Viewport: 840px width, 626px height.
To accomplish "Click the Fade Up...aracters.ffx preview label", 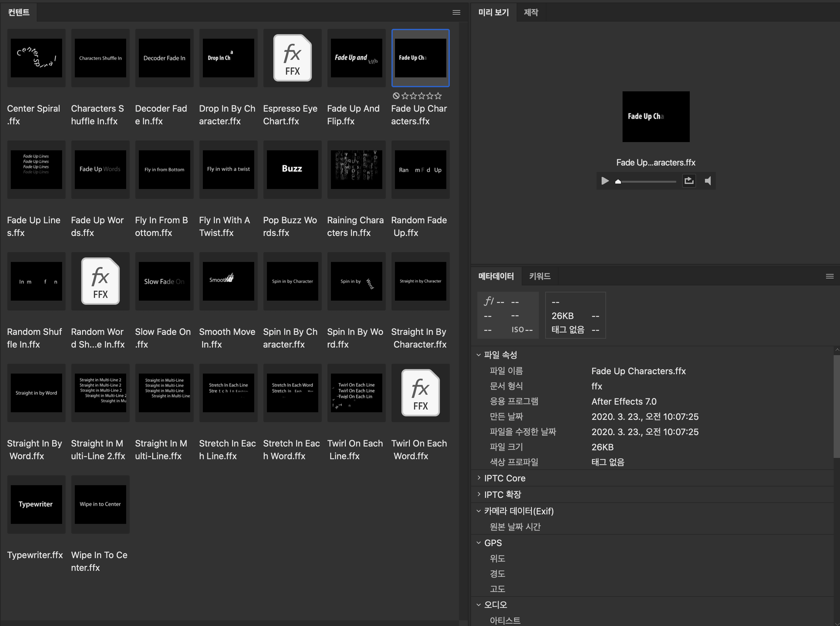I will click(x=656, y=163).
